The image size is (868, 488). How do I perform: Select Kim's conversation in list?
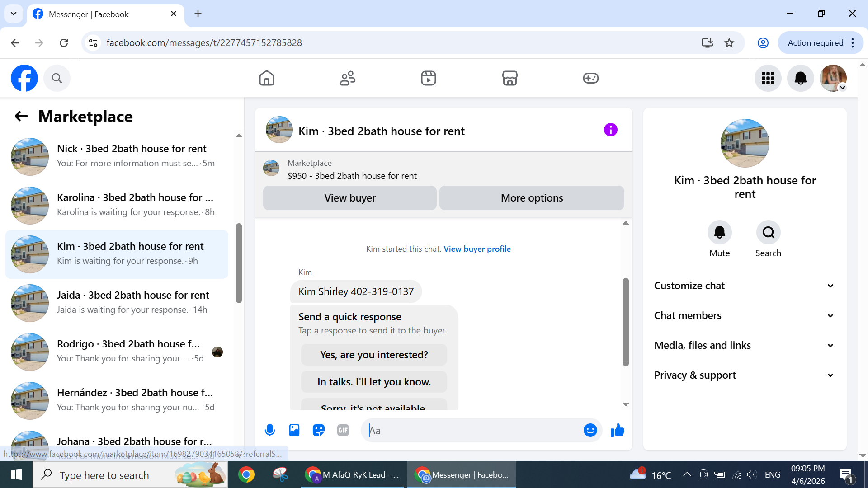tap(117, 254)
